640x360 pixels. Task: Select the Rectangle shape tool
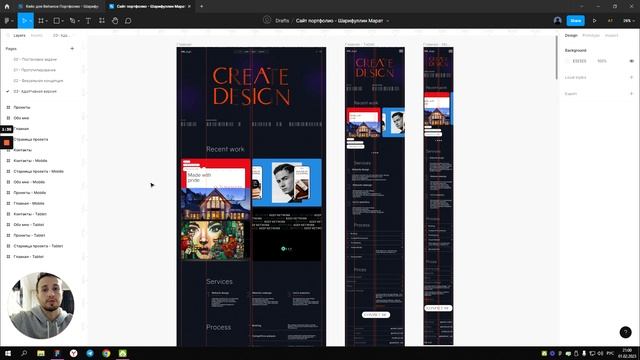click(57, 20)
